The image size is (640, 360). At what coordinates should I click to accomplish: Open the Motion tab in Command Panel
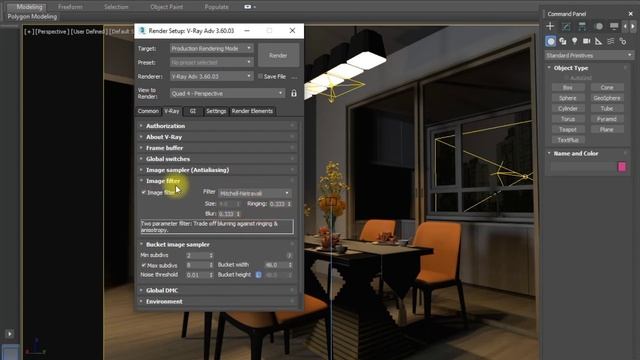pos(599,27)
